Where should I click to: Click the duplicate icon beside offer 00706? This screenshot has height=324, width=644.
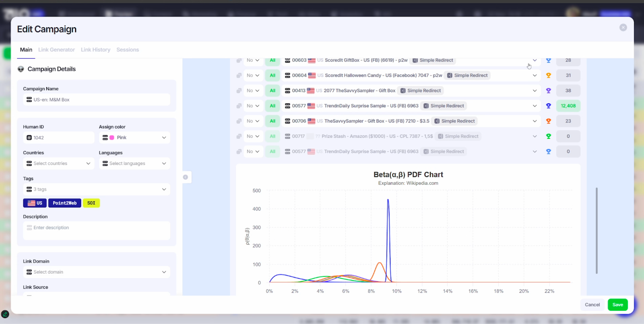[x=239, y=121]
